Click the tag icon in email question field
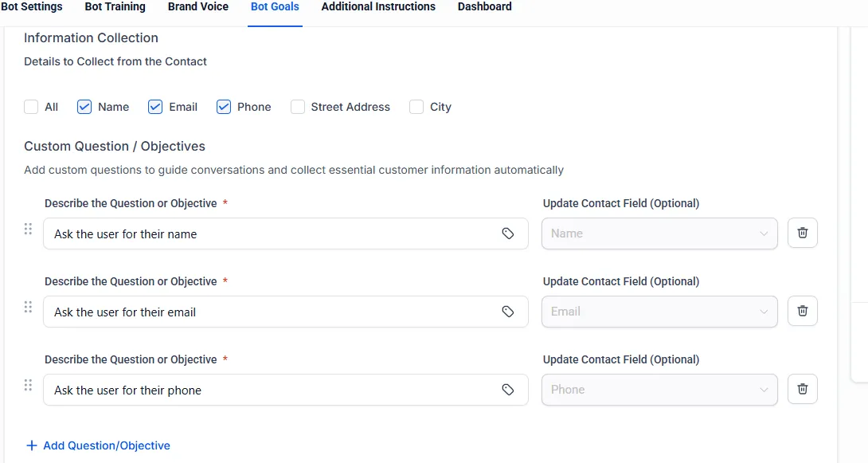 click(x=508, y=312)
